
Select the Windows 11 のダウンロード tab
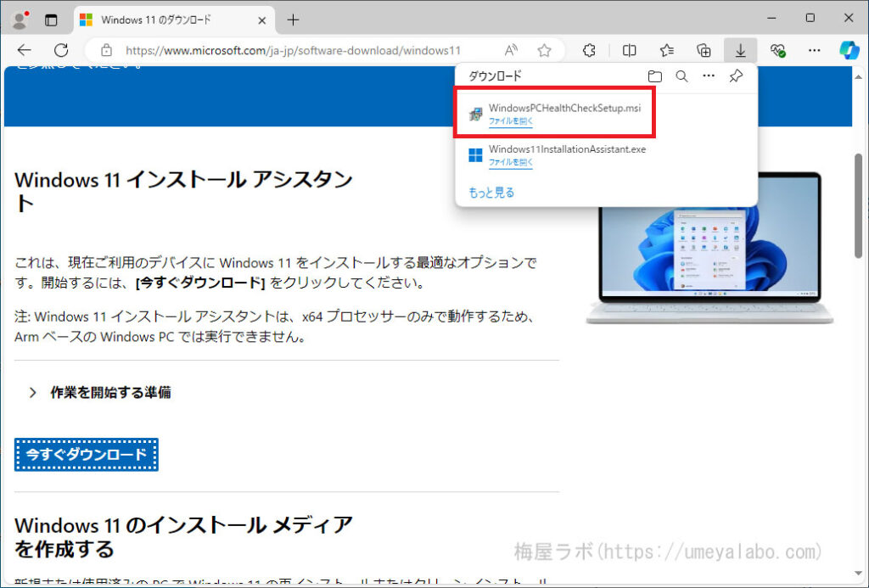click(174, 20)
